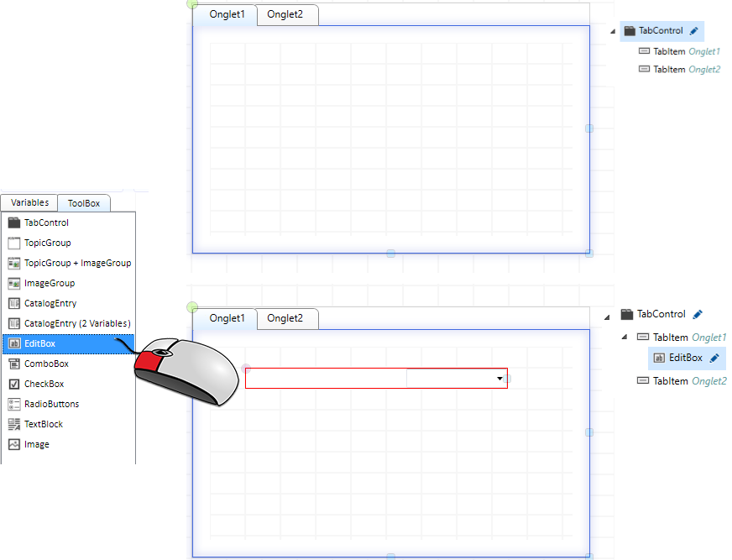
Task: Pick the CheckBox icon in ToolBox
Action: click(14, 384)
